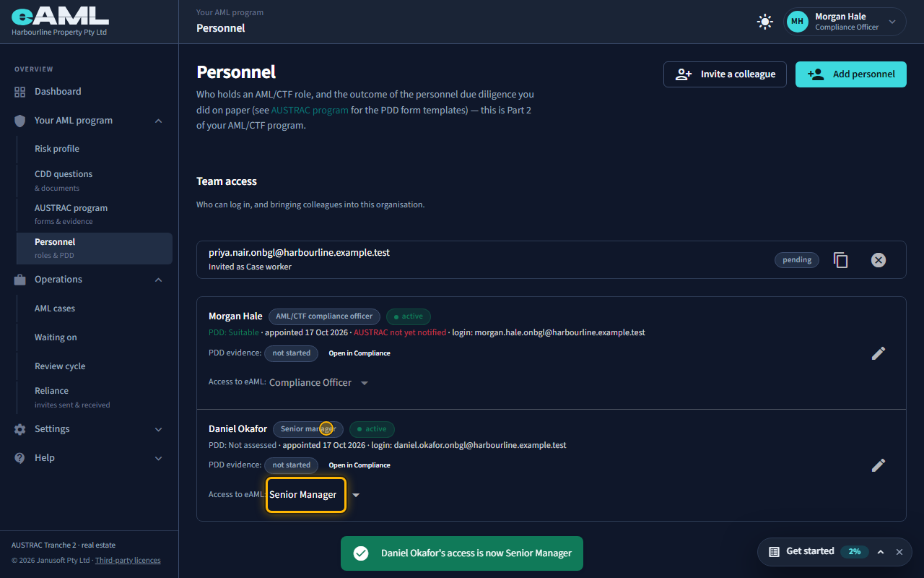
Task: Follow the AUSTRAC program link in the description
Action: (x=310, y=111)
